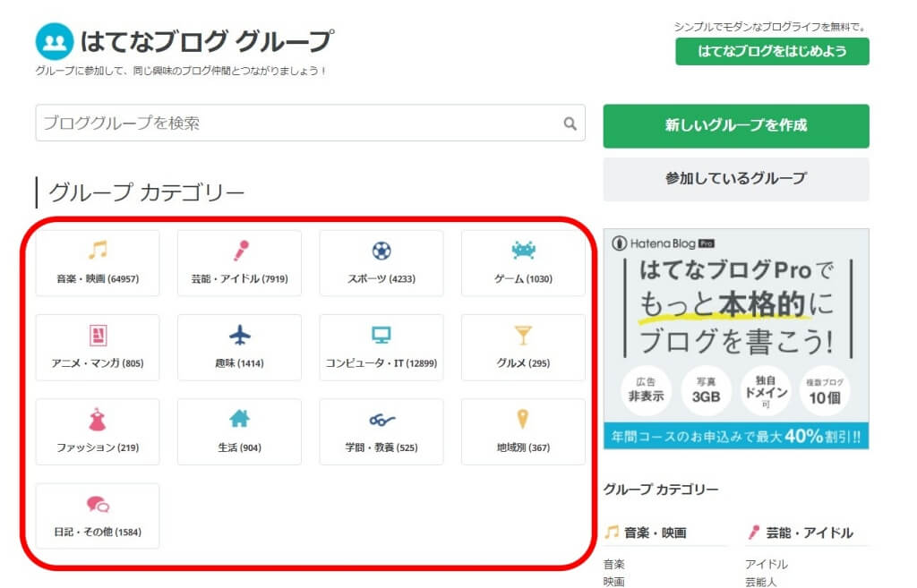Click sidebar sub-link アイドル
917x588 pixels.
(x=767, y=564)
